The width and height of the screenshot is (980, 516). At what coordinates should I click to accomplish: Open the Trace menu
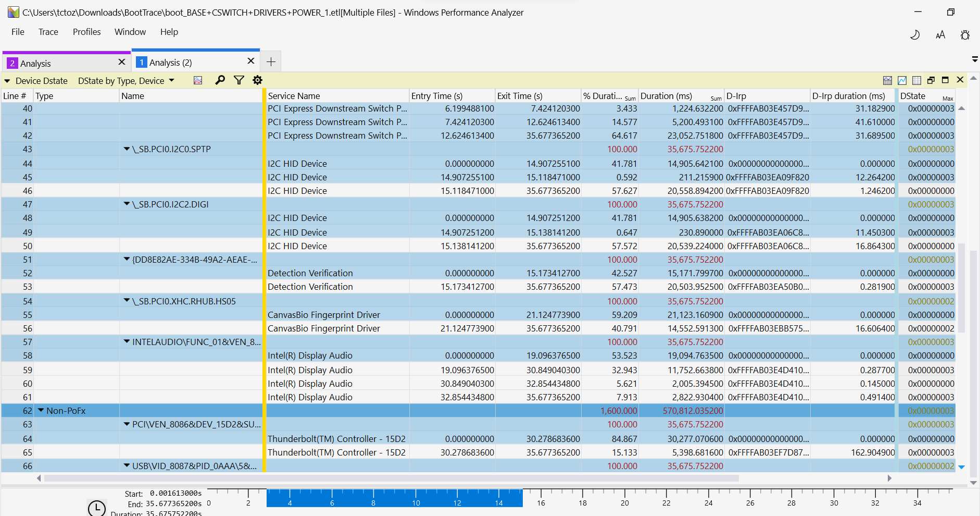[x=48, y=32]
